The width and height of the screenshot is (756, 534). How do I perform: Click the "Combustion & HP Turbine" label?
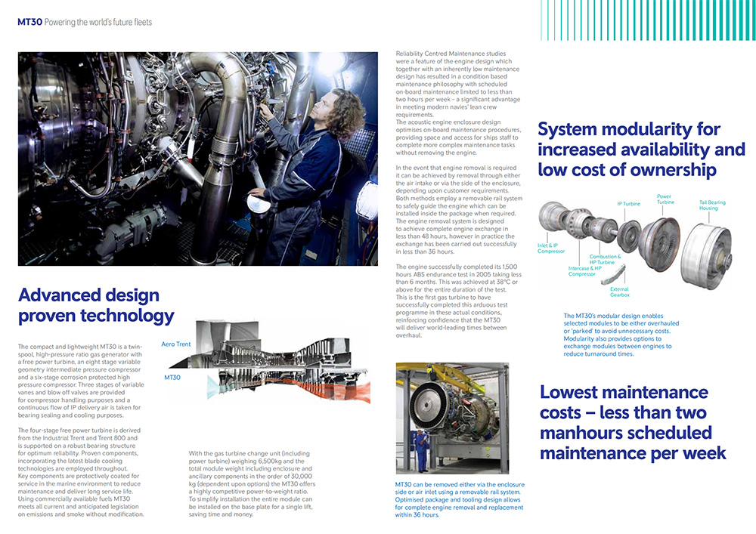[605, 260]
